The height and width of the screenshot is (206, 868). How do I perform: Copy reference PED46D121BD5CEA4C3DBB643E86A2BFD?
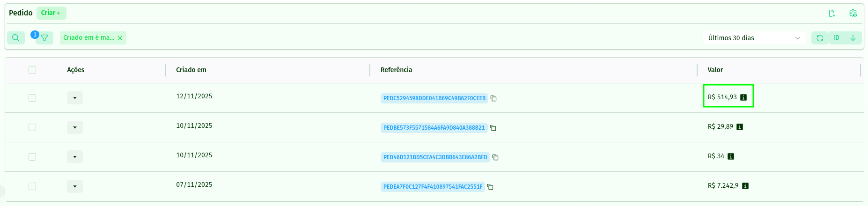(495, 157)
